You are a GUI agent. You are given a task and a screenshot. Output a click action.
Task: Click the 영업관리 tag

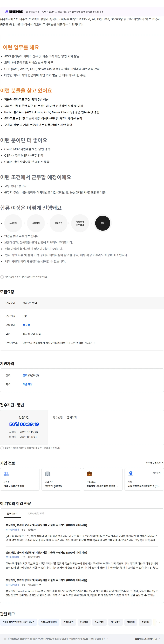pyautogui.click(x=131, y=622)
